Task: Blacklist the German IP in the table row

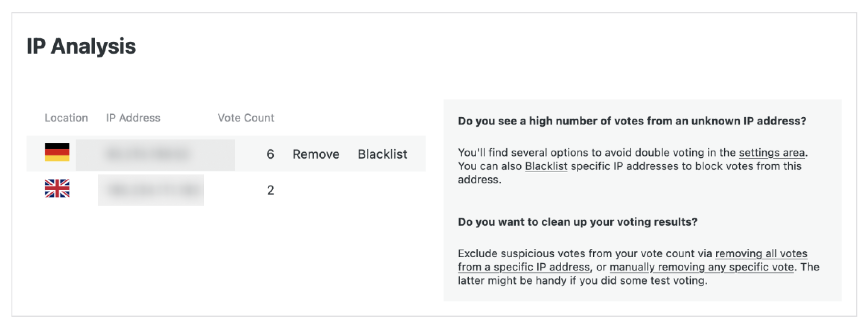Action: click(382, 154)
